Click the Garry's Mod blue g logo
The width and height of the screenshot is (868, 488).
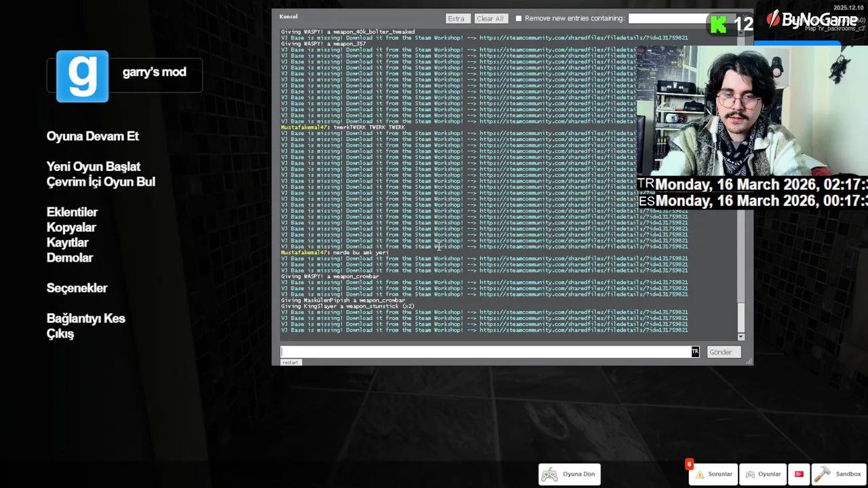click(x=82, y=77)
